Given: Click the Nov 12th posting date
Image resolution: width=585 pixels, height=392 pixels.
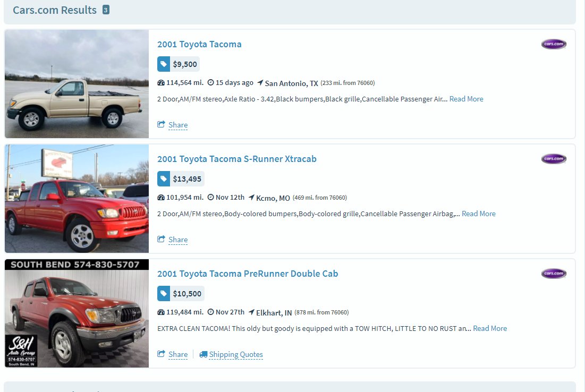Looking at the screenshot, I should [x=230, y=197].
